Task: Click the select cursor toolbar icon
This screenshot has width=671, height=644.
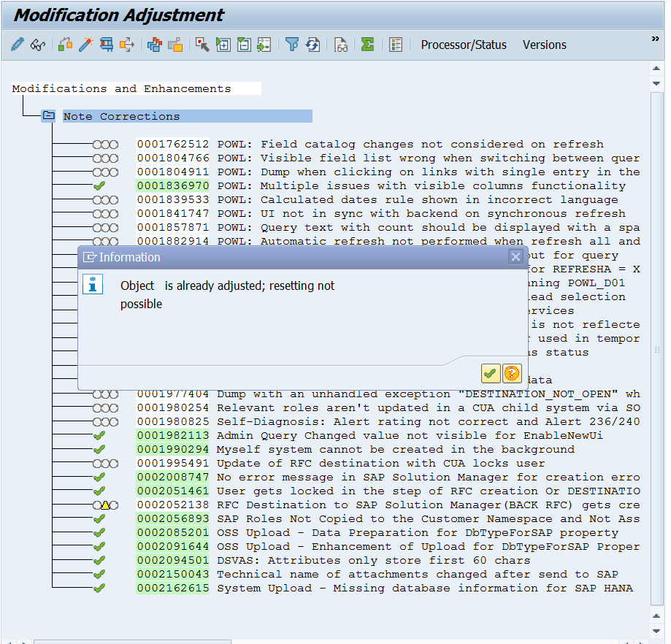Action: pyautogui.click(x=202, y=45)
